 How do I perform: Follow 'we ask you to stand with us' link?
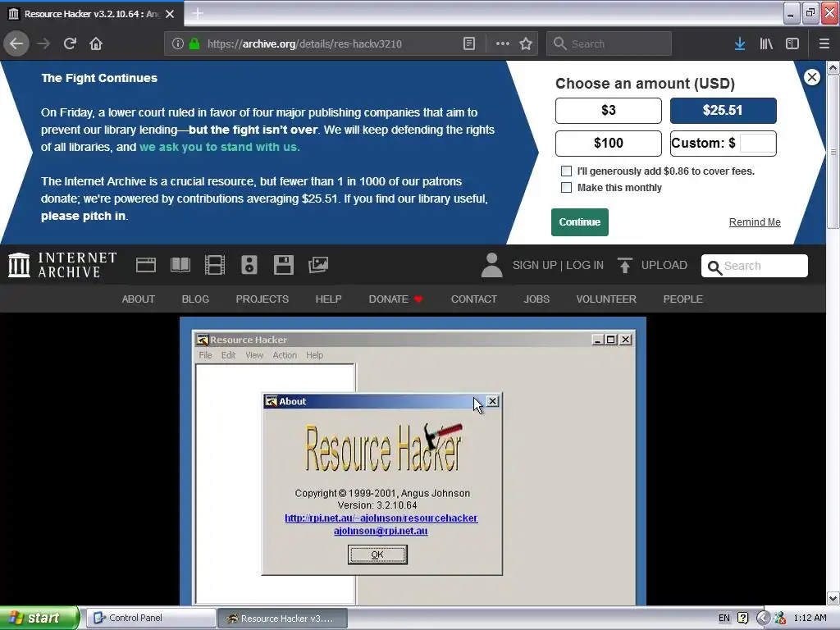click(219, 147)
